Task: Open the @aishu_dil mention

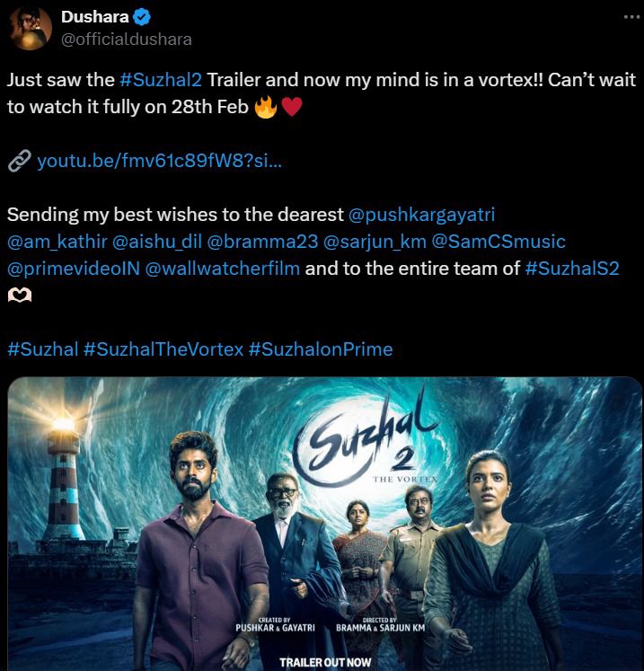Action: 156,242
